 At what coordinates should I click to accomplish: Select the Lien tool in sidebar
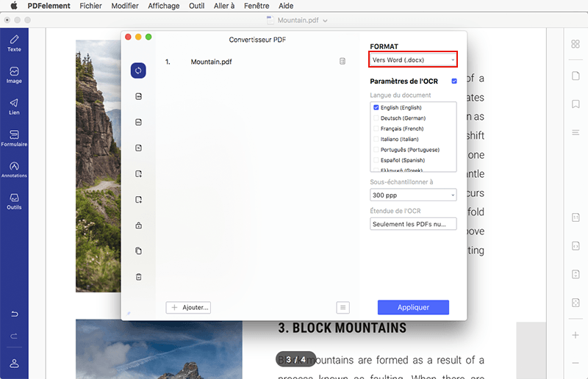click(x=14, y=107)
